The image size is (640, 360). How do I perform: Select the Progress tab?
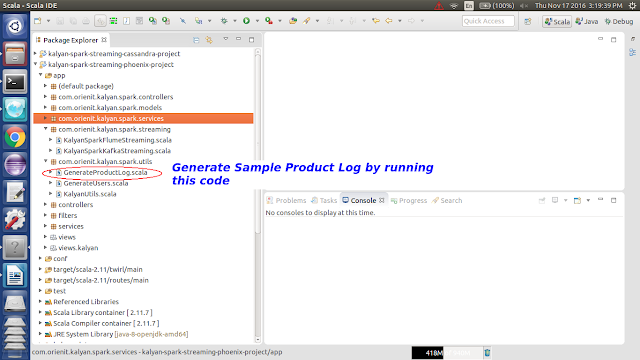point(409,200)
